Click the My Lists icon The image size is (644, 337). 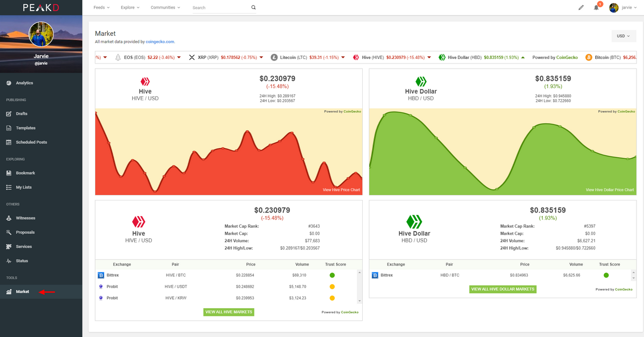click(9, 187)
